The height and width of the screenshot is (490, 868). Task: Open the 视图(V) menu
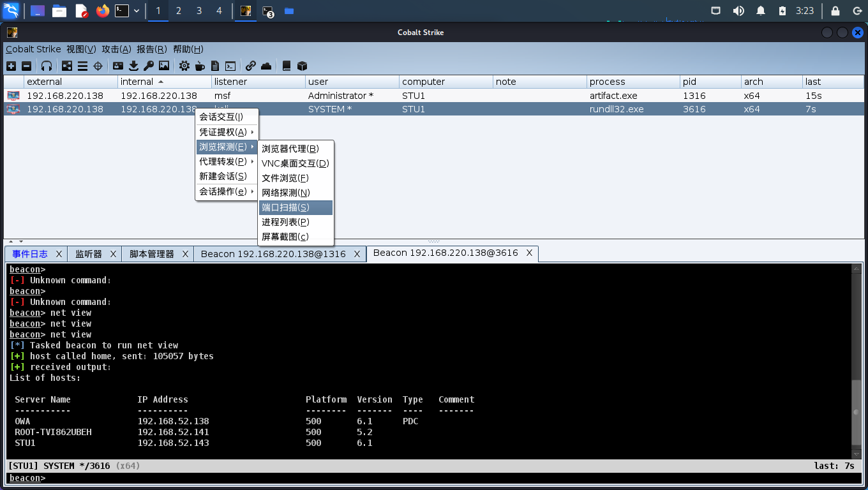[x=81, y=49]
